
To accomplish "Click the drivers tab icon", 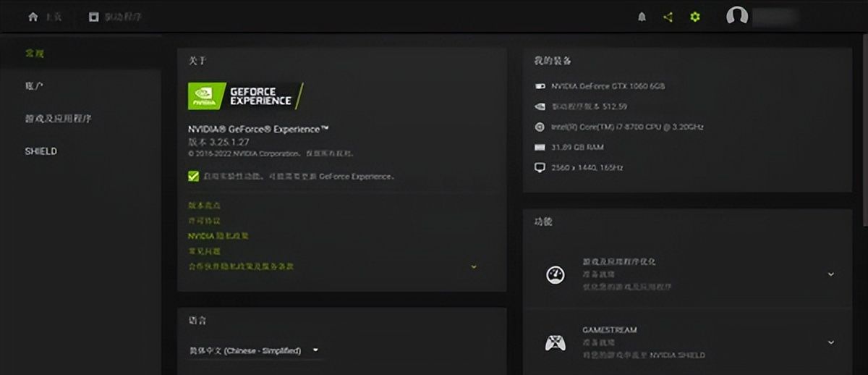I will coord(93,17).
